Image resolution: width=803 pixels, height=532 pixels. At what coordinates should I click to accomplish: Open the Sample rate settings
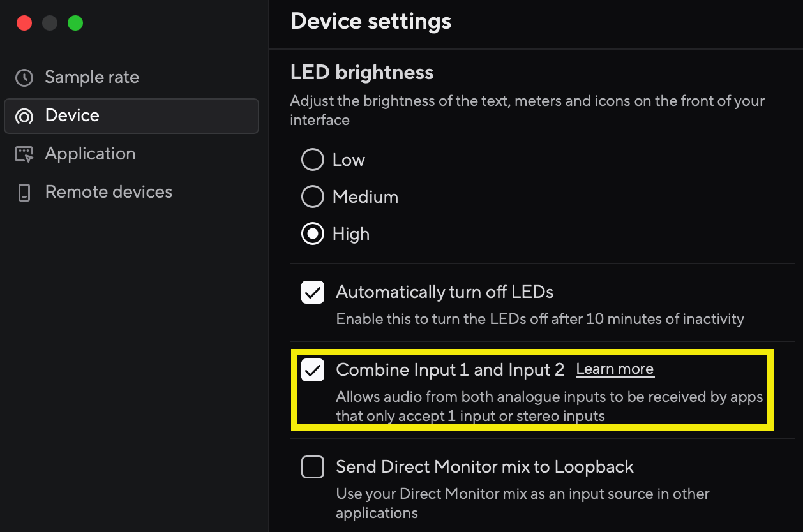pyautogui.click(x=91, y=77)
